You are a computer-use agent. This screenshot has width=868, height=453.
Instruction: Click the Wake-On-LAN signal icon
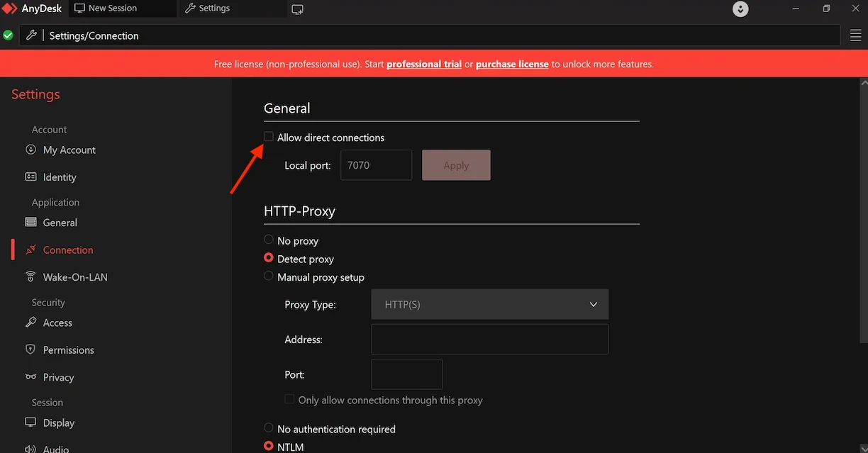pos(30,276)
